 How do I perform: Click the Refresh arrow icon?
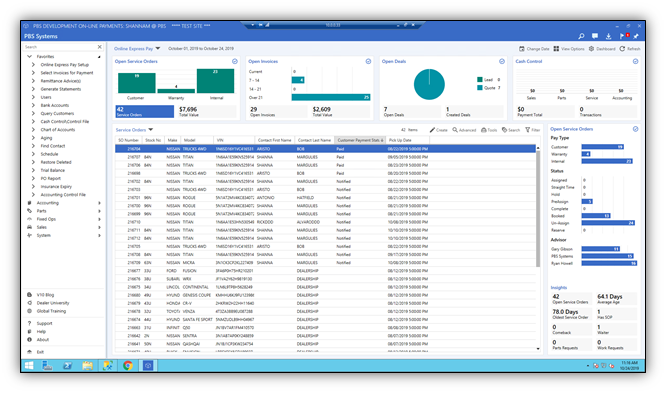[x=622, y=49]
